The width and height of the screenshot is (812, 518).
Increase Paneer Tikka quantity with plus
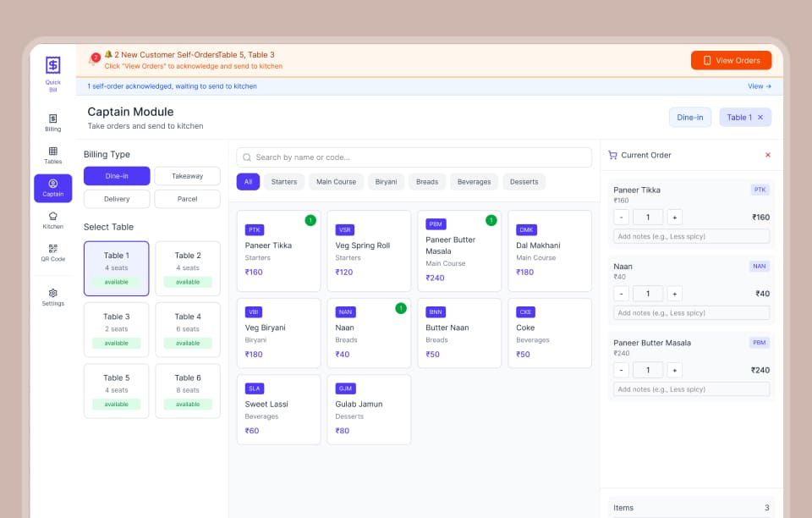pos(674,218)
